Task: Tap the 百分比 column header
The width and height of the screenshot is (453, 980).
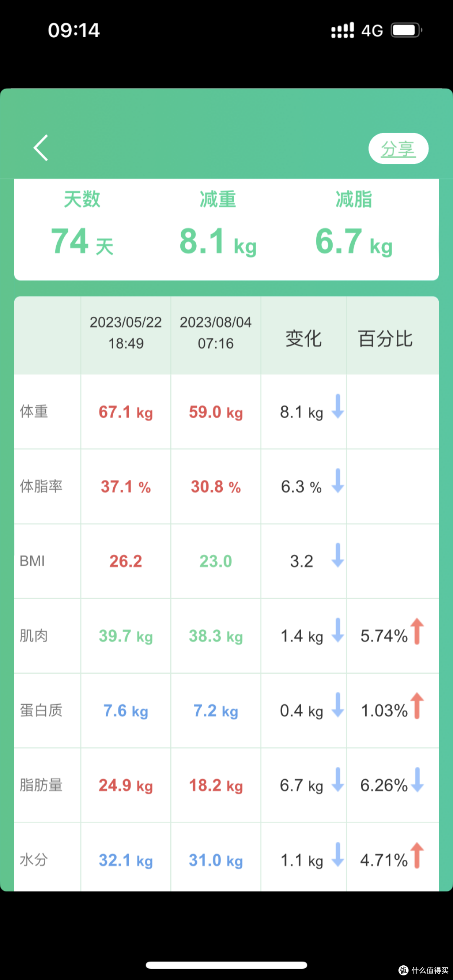Action: click(385, 339)
